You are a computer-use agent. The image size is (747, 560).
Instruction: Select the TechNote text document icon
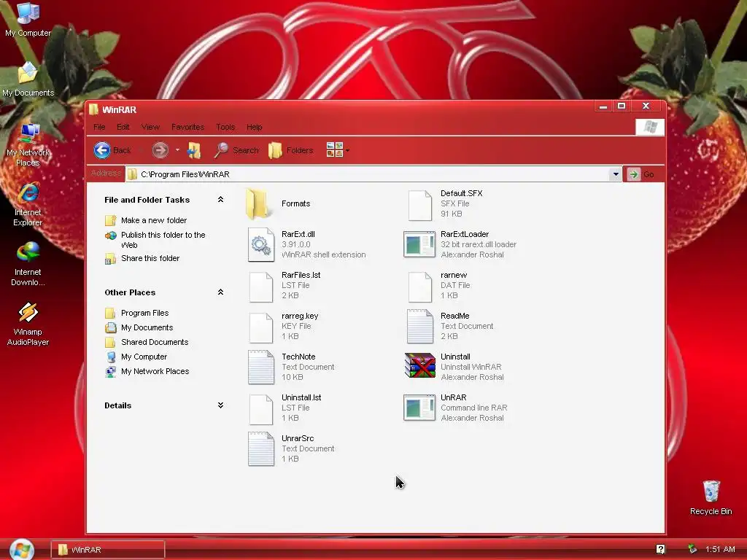click(261, 367)
